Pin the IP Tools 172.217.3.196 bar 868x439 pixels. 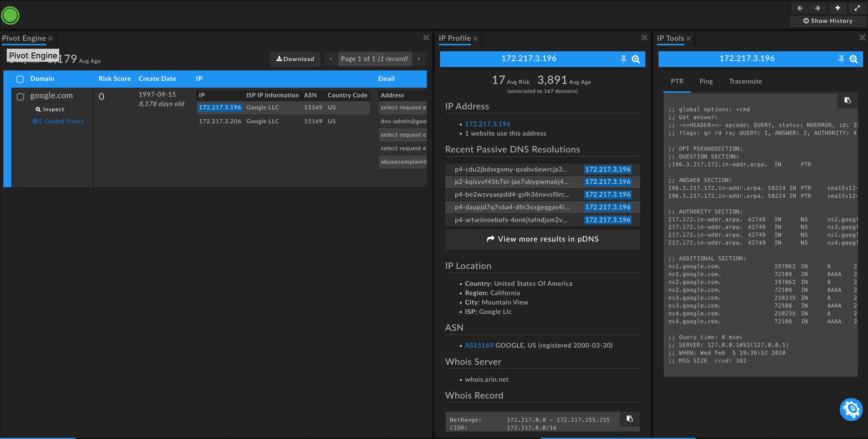pyautogui.click(x=841, y=59)
